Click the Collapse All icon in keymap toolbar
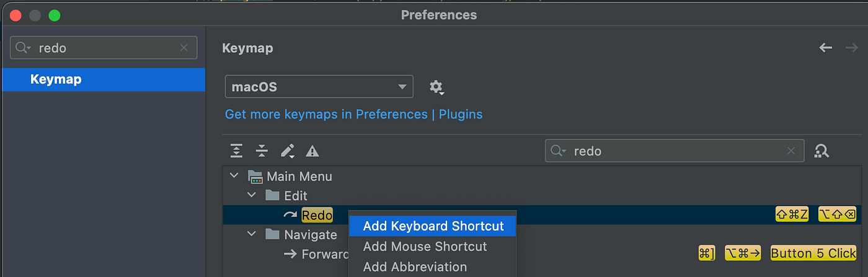 (x=262, y=151)
